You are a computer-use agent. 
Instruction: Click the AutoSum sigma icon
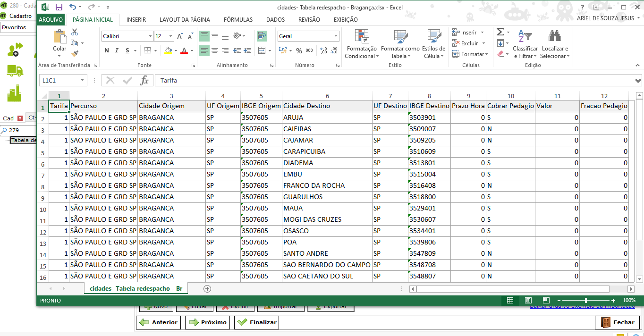(x=500, y=32)
